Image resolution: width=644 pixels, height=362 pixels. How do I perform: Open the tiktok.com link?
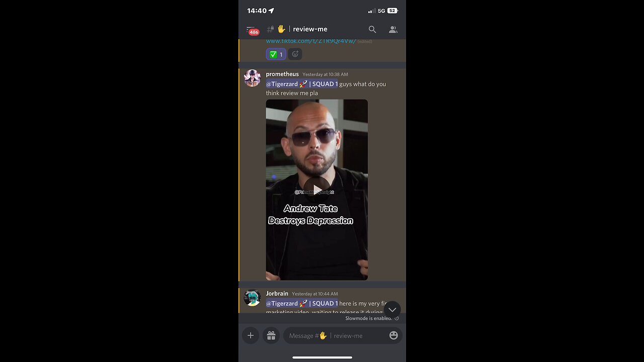(x=311, y=41)
